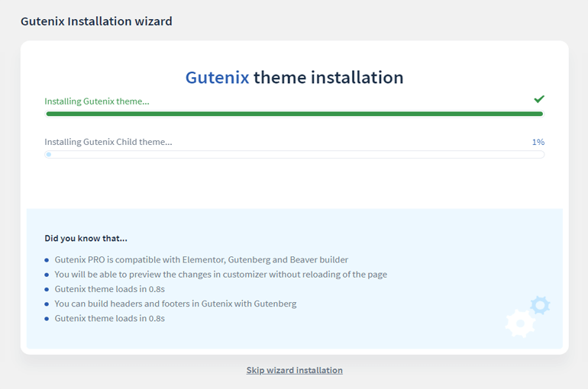Click the 'Did you know that...' heading
The height and width of the screenshot is (389, 588).
point(86,239)
